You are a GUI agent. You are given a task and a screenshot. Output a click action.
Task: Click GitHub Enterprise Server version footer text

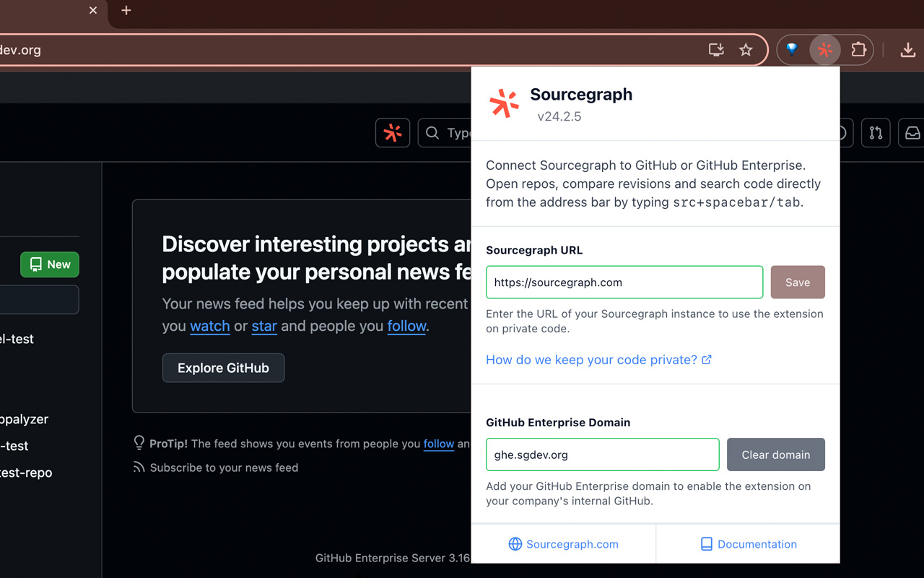pos(393,558)
